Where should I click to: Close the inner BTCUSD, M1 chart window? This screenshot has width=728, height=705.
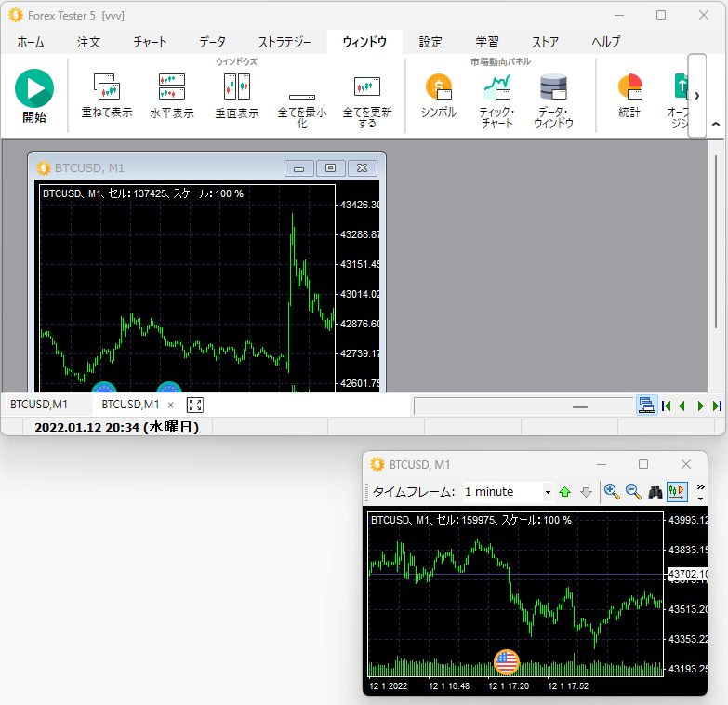click(x=363, y=168)
